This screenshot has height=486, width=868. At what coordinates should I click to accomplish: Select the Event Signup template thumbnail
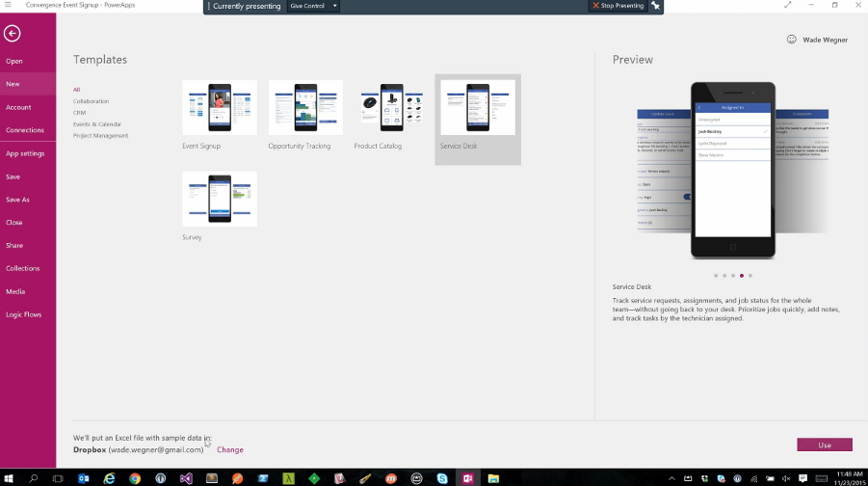[x=220, y=107]
